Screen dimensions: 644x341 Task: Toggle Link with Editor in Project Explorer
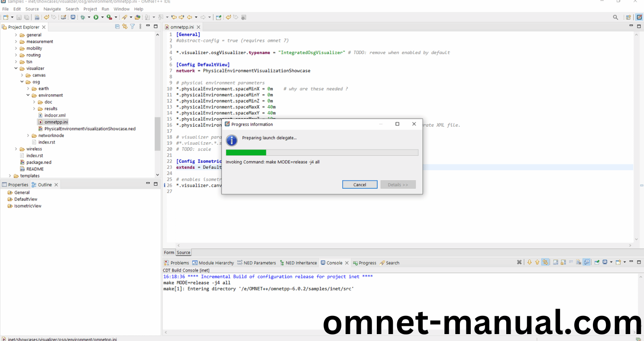pos(125,26)
